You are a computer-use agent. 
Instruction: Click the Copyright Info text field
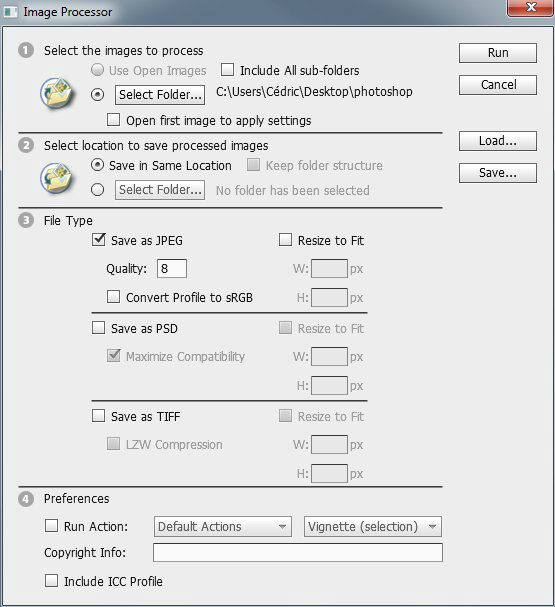coord(298,552)
